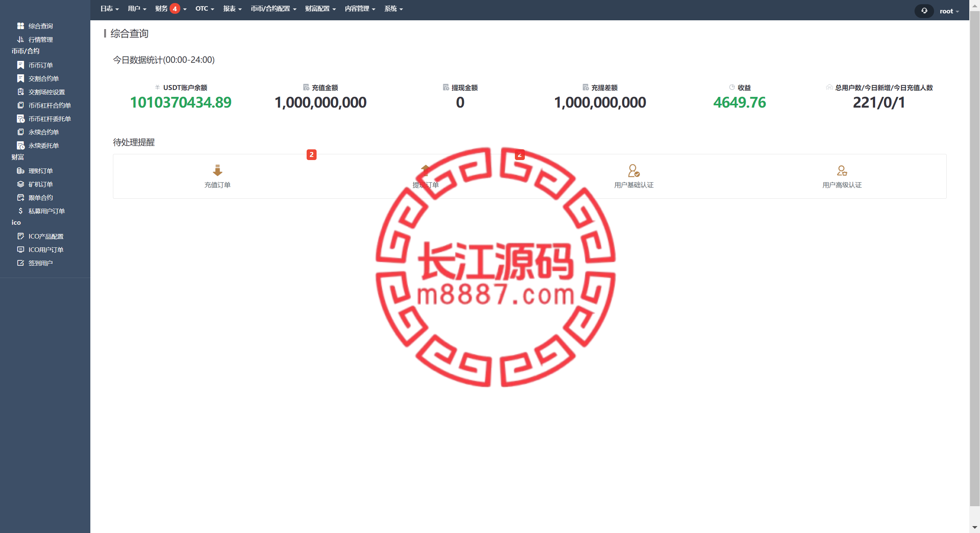Open the 充值订单 pending reminder
The height and width of the screenshot is (533, 980).
tap(217, 177)
